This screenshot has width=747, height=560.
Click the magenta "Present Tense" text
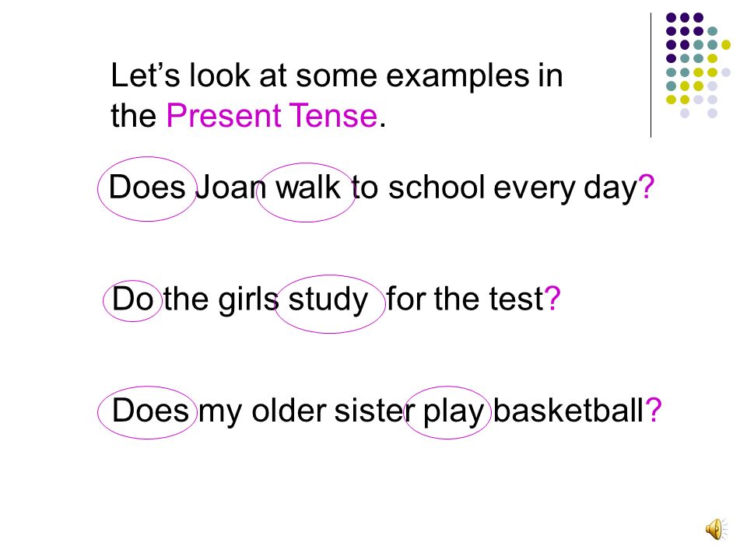(x=272, y=116)
